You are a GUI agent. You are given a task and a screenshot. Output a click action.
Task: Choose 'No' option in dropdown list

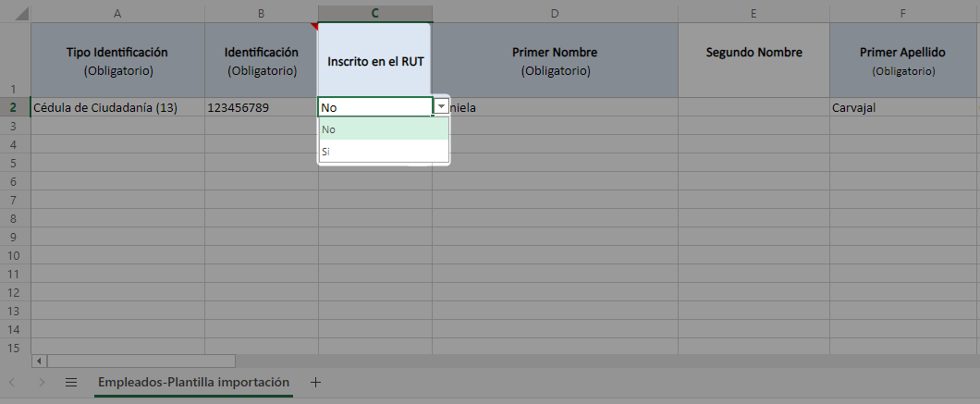pos(383,129)
